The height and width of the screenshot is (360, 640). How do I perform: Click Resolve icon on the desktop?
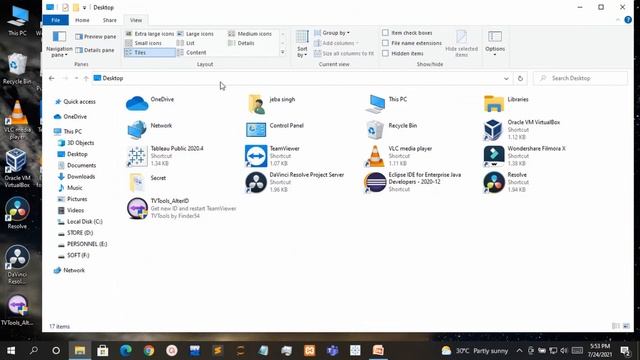pos(17,213)
